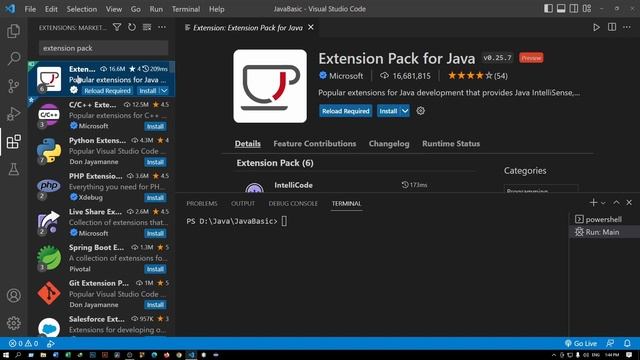Click Windows Start button on taskbar

[x=6, y=355]
